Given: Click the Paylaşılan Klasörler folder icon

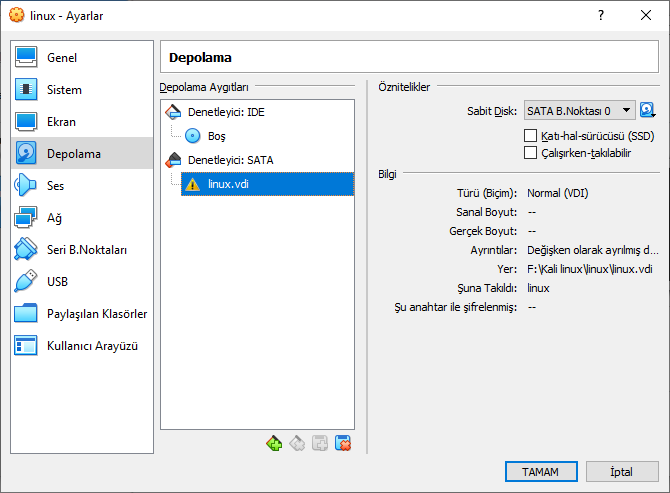Looking at the screenshot, I should tap(26, 314).
